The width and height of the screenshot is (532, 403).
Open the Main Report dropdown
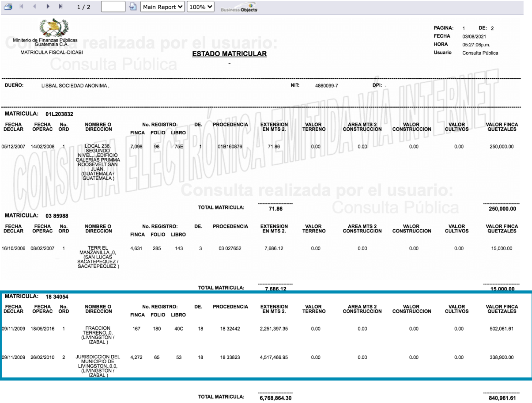[x=162, y=7]
